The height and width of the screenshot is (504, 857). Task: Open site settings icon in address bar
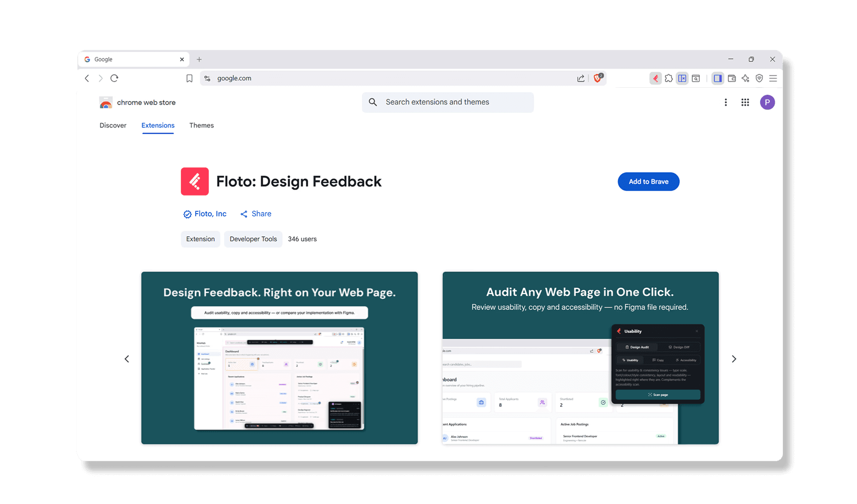(x=207, y=78)
